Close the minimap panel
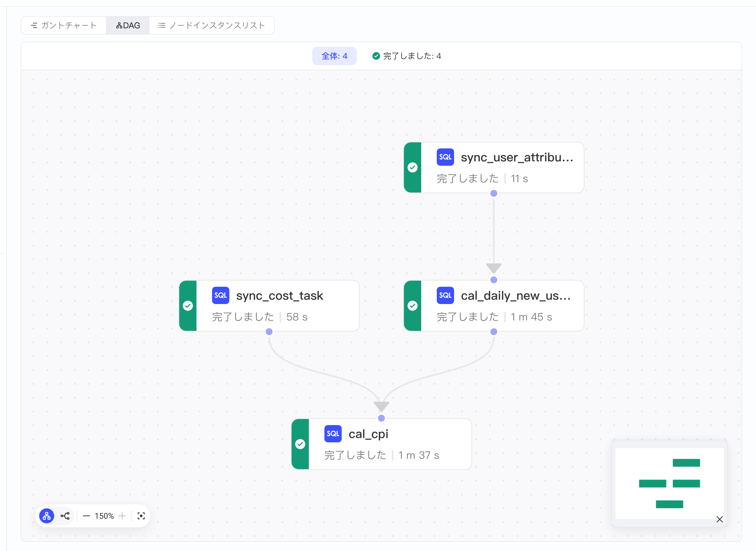 719,519
